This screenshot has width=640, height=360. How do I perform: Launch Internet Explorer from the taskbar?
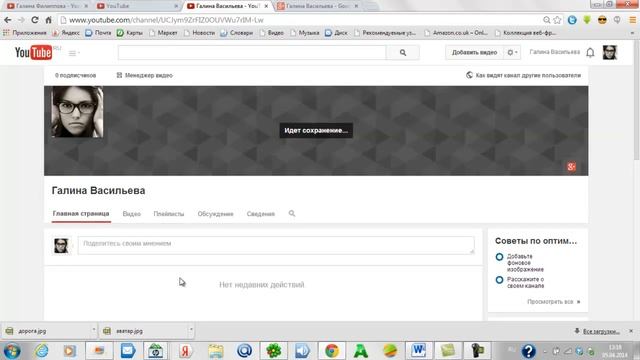tap(41, 351)
